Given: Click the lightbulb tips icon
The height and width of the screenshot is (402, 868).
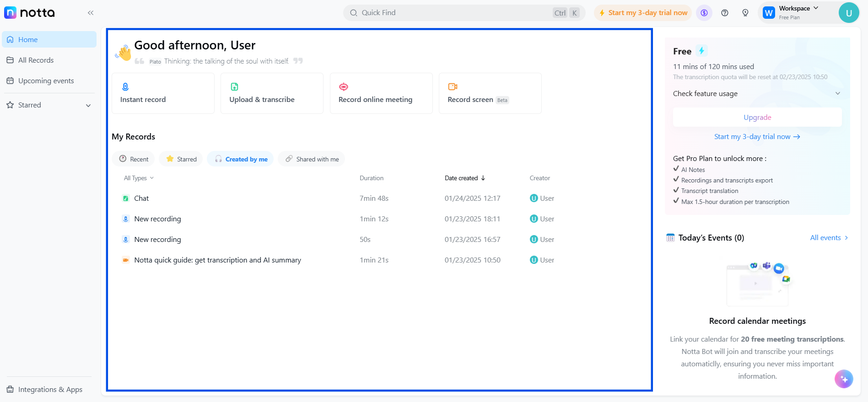Looking at the screenshot, I should (x=745, y=13).
